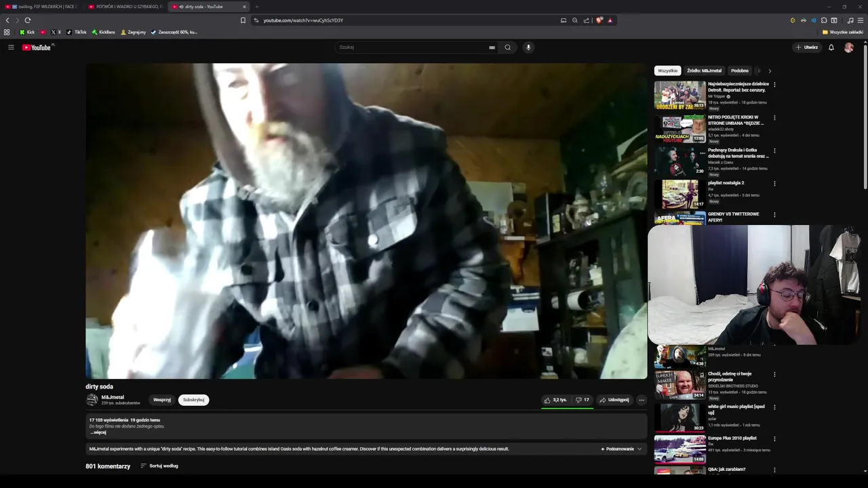868x488 pixels.
Task: Open Wszystkie zakładki folder
Action: pos(843,32)
